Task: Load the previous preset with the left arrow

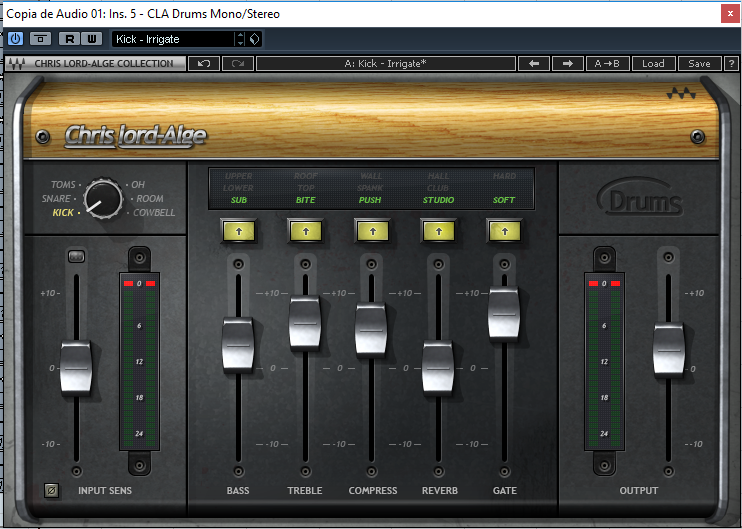Action: tap(534, 63)
